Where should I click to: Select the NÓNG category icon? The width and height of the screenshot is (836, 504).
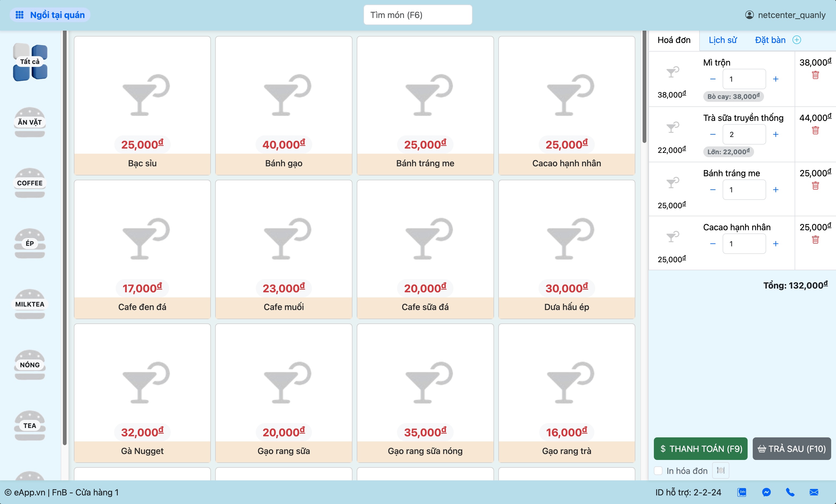30,365
